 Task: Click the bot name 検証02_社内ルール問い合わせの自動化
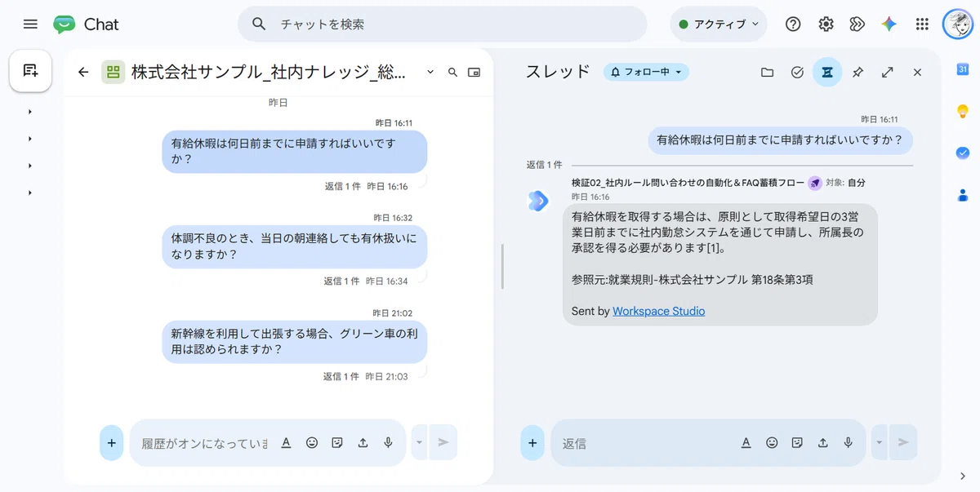688,183
